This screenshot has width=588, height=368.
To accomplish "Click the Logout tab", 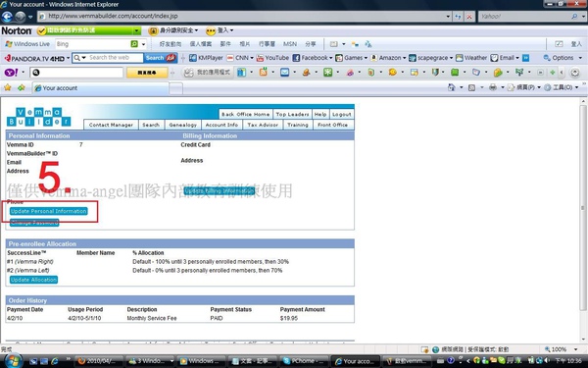I will click(x=341, y=114).
